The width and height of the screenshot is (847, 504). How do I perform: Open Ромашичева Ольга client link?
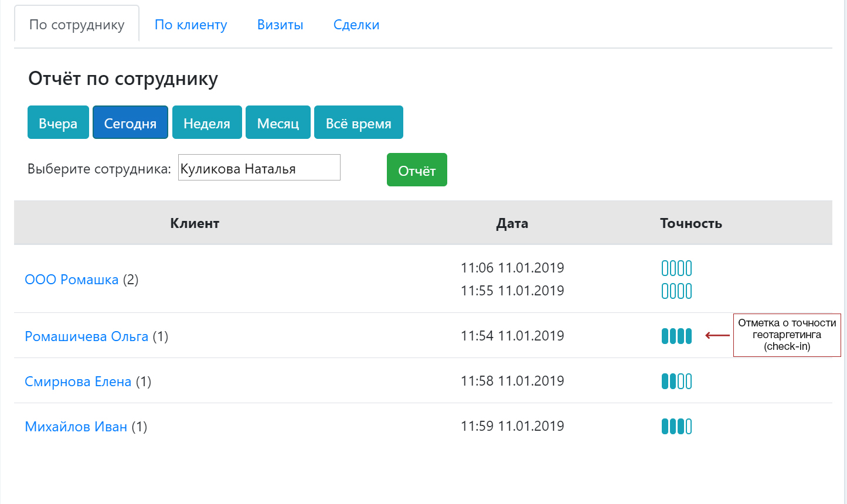coord(86,336)
